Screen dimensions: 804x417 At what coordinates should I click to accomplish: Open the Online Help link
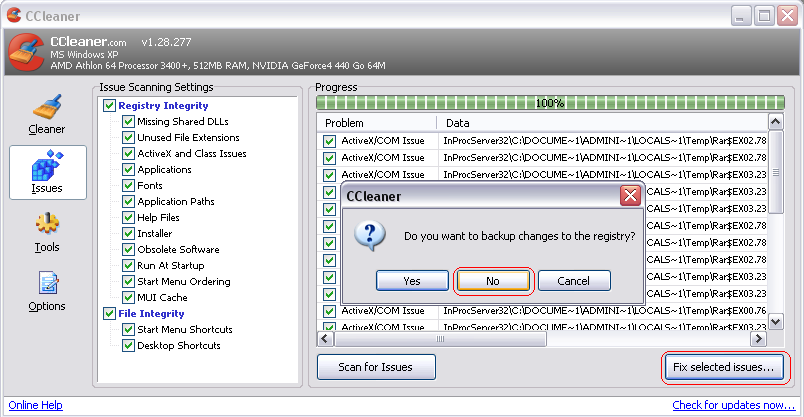[35, 405]
